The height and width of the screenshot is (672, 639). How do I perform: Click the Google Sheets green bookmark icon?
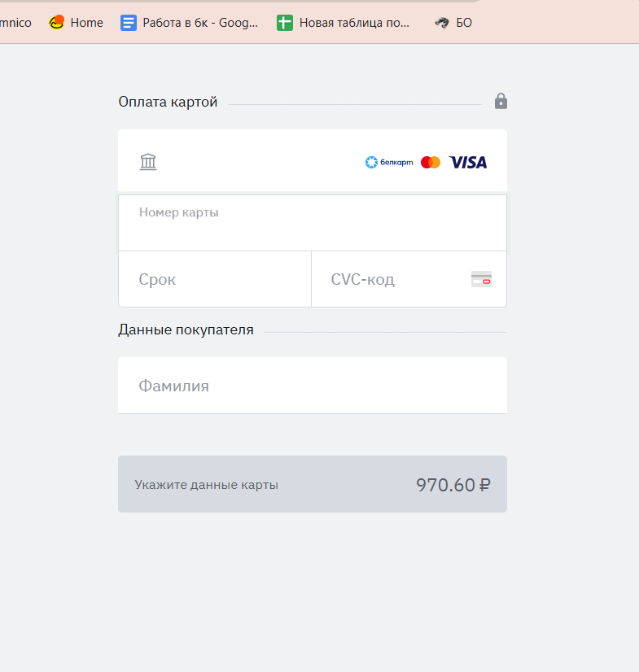coord(284,23)
